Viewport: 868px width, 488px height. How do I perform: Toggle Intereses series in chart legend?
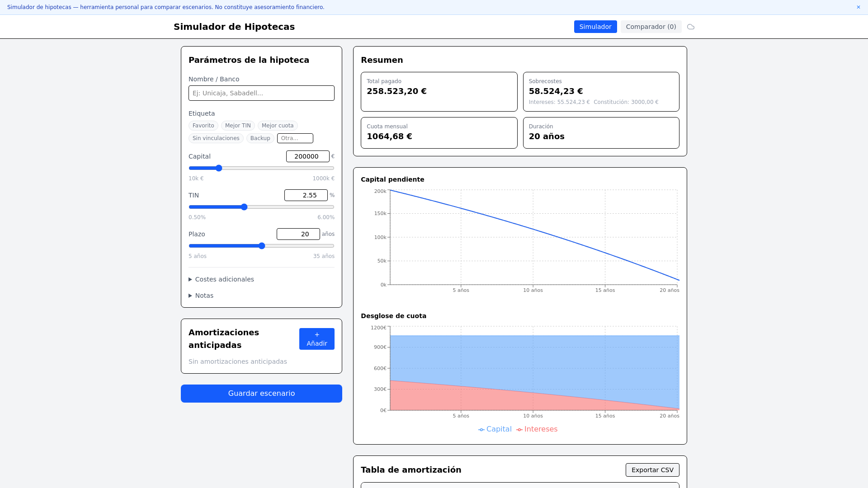coord(537,429)
